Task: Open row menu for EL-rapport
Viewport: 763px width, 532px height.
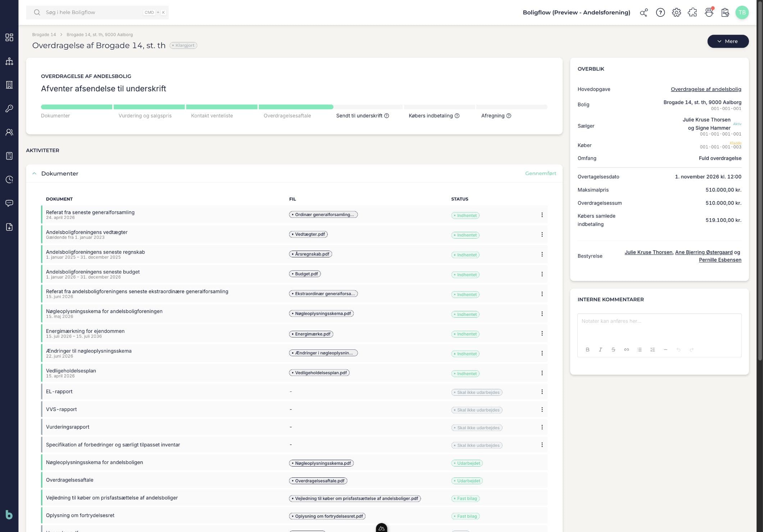Action: [x=542, y=392]
